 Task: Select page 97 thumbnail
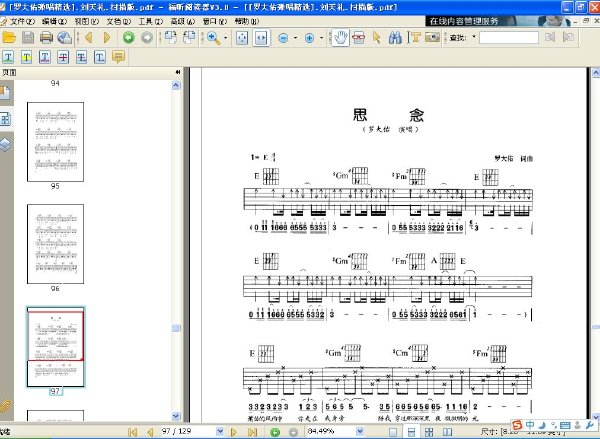[55, 347]
